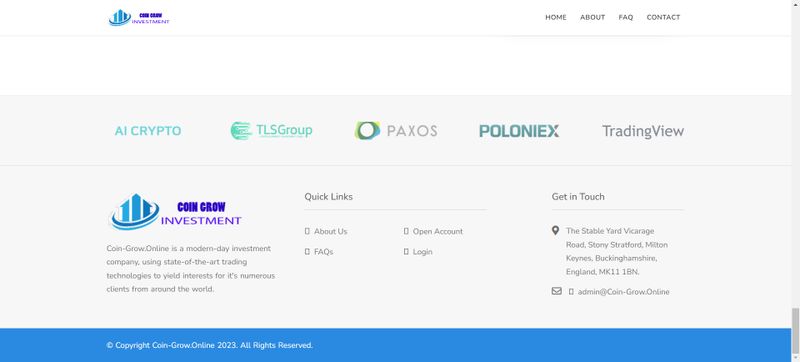
Task: Click the Get in Touch heading
Action: [578, 196]
